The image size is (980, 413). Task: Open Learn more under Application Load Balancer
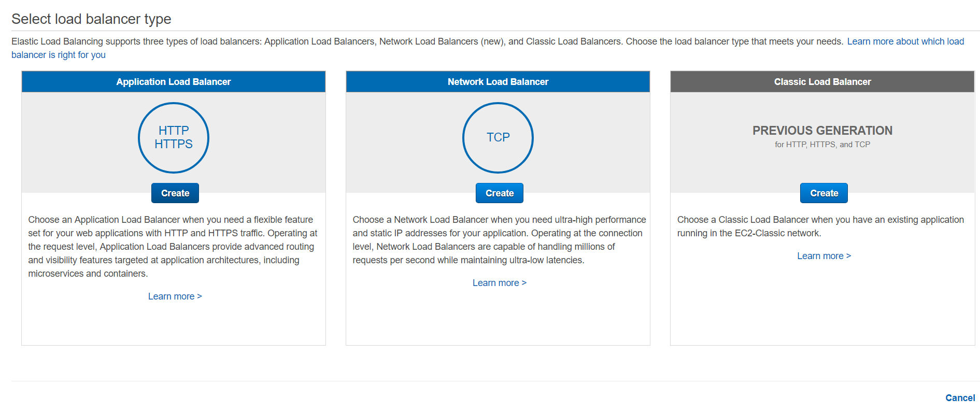[x=175, y=296]
